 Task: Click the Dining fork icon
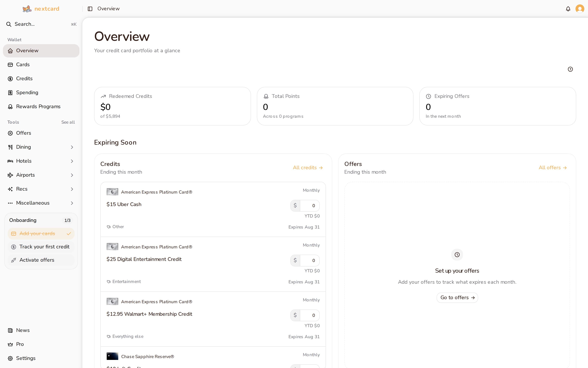(10, 147)
